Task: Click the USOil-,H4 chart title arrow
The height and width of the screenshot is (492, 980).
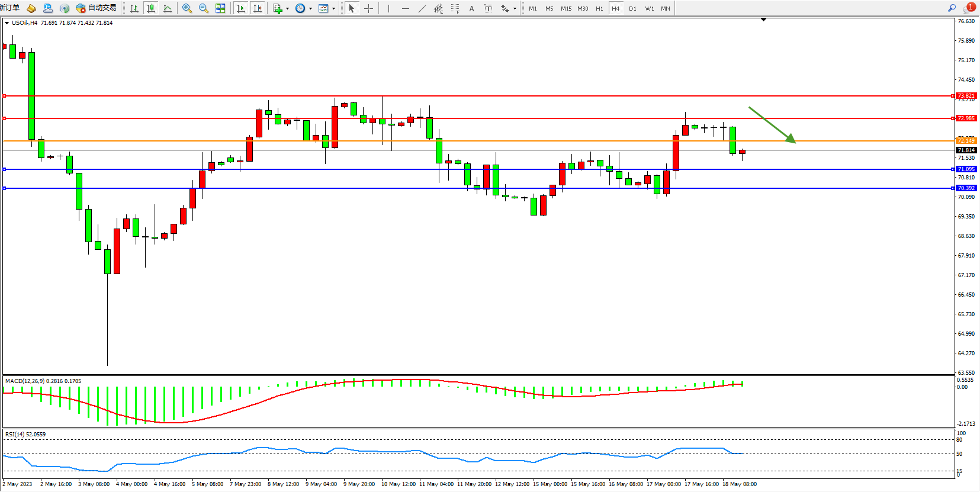Action: 7,23
